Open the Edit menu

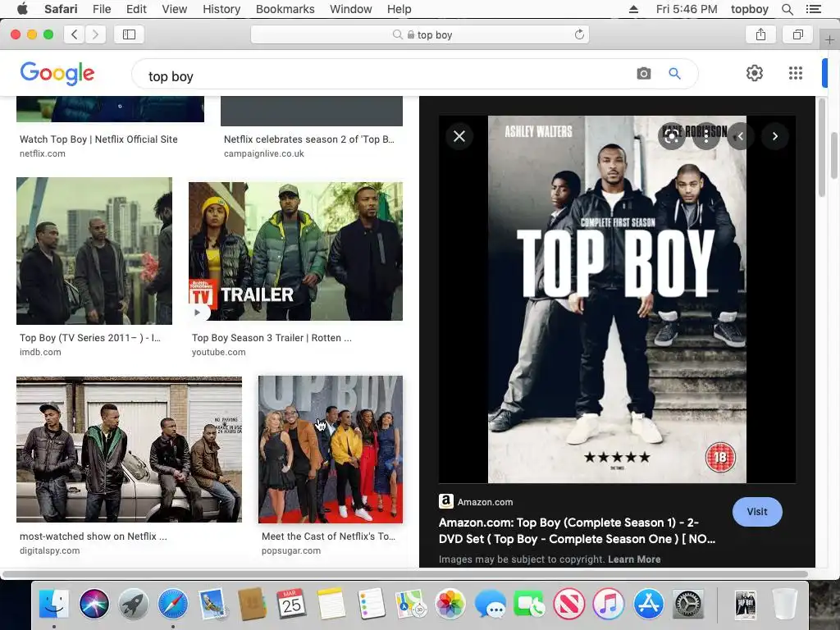click(x=136, y=9)
